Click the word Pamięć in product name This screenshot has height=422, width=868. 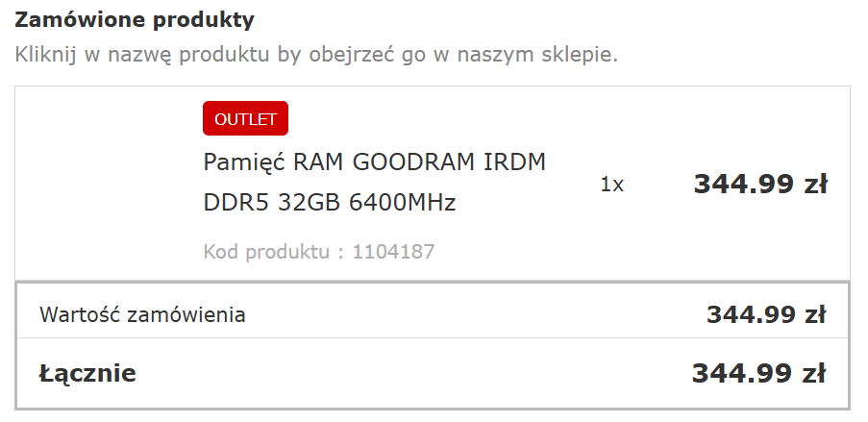[244, 162]
